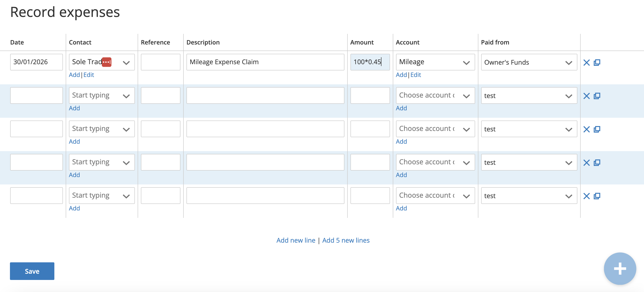Image resolution: width=644 pixels, height=292 pixels.
Task: Open the Sole Trader contact dropdown
Action: (126, 63)
